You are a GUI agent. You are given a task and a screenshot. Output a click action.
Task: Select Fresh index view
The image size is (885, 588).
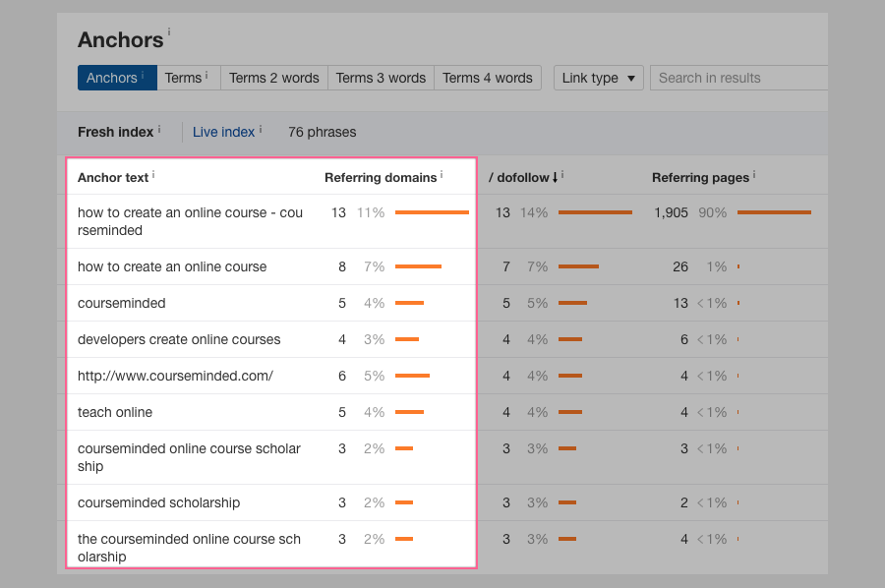click(115, 132)
